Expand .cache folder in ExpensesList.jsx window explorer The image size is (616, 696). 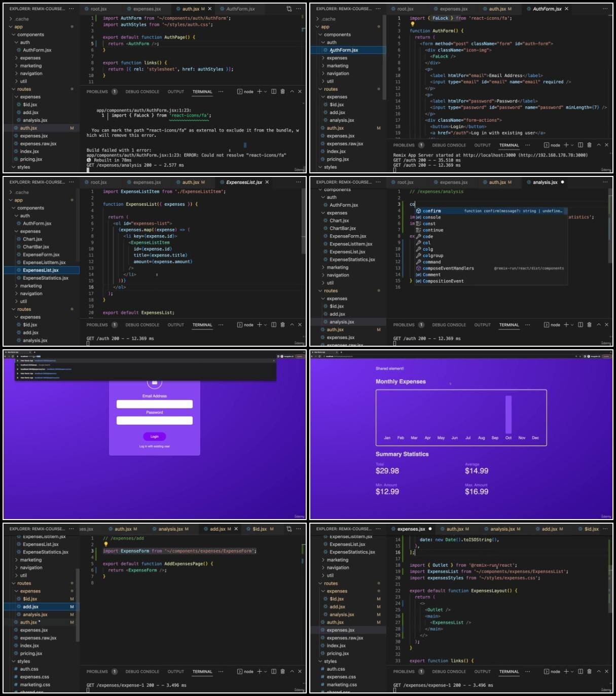[21, 192]
